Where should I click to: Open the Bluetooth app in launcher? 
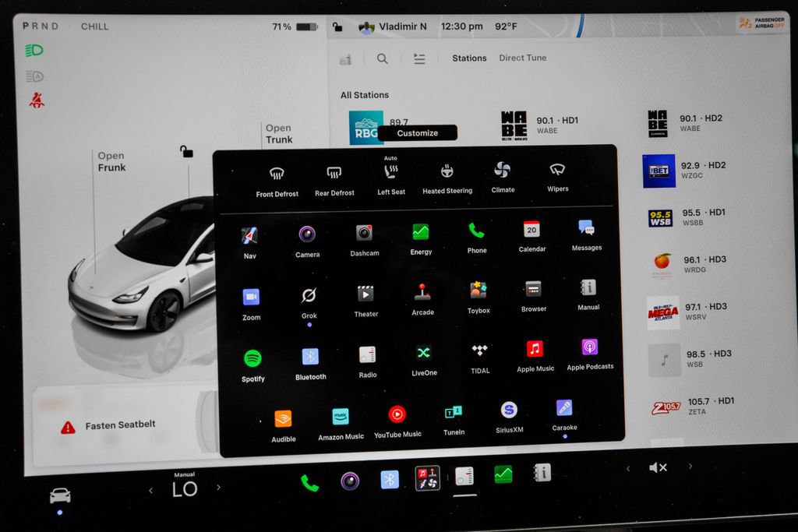tap(310, 363)
